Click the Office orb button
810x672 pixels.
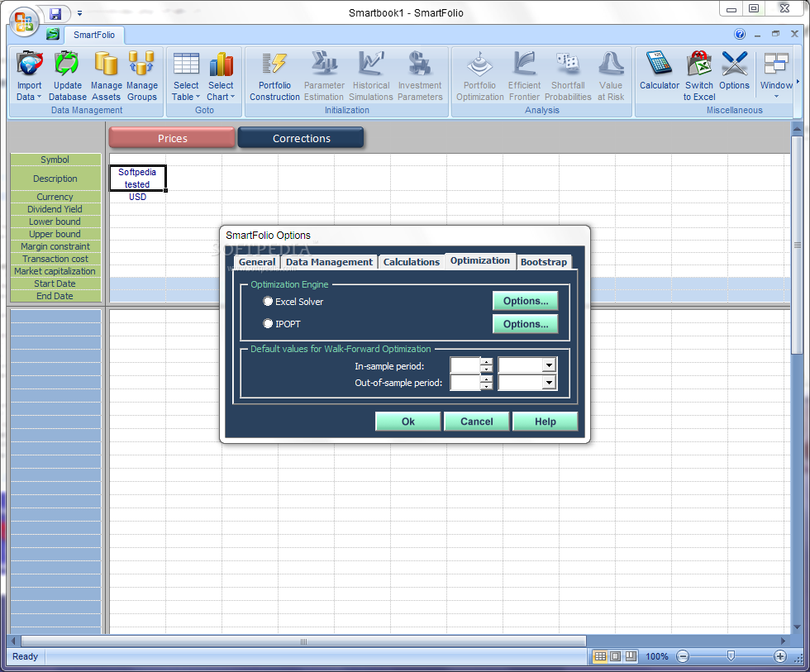[x=24, y=22]
